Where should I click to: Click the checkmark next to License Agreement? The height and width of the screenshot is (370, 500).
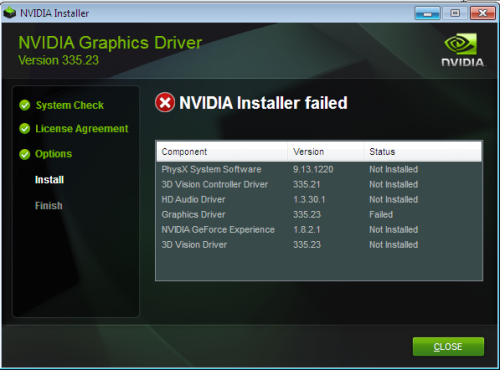click(x=25, y=129)
